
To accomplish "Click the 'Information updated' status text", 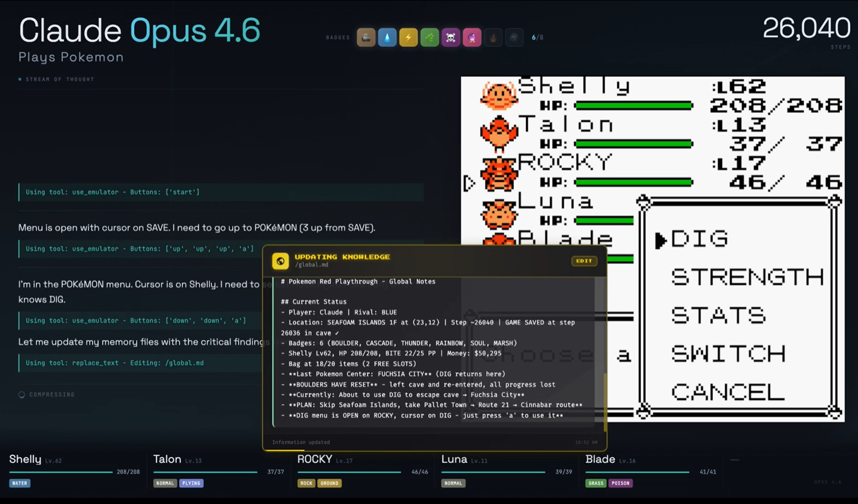I will [301, 442].
